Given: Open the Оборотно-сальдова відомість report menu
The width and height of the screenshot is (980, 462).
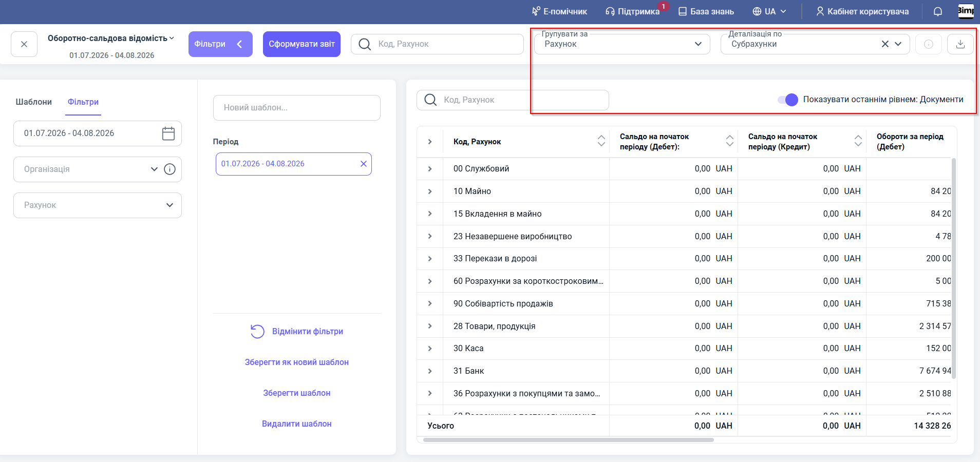Looking at the screenshot, I should [111, 38].
